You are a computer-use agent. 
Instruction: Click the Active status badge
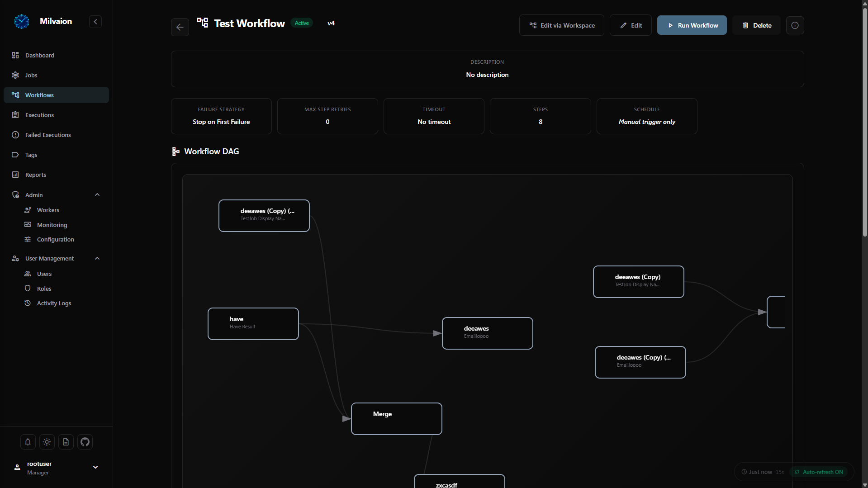[302, 23]
